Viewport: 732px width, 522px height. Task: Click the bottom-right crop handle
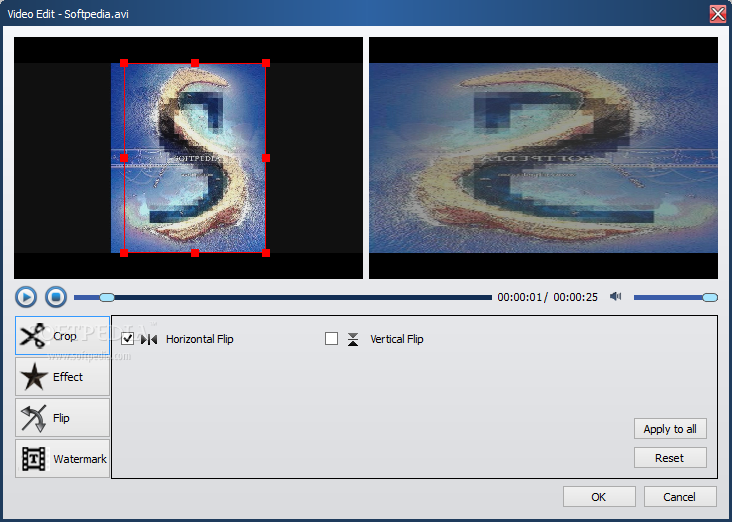(266, 253)
